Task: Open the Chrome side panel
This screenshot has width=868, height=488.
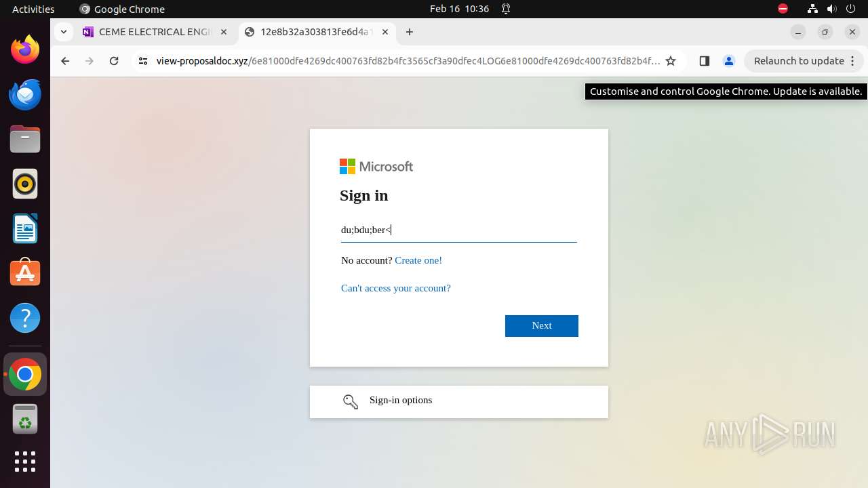Action: [704, 61]
